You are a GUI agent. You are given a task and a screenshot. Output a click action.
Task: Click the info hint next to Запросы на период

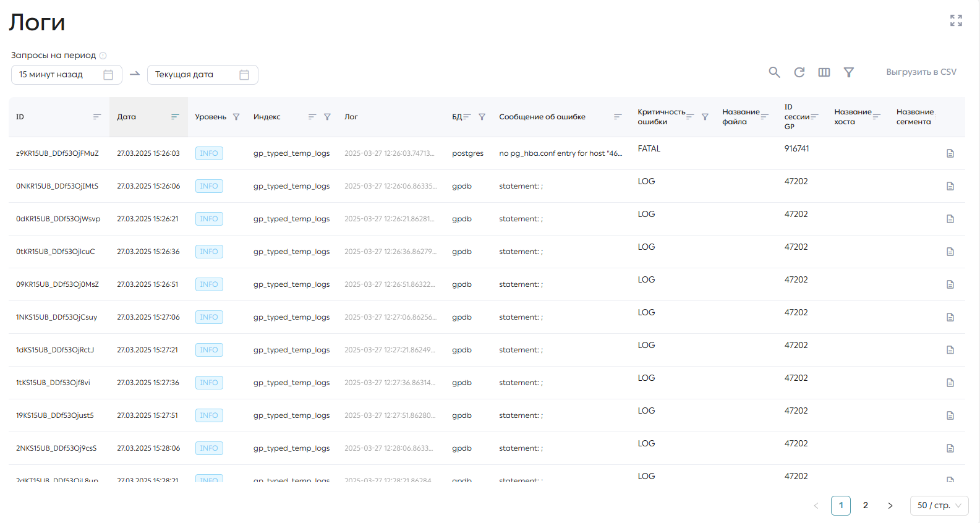103,56
